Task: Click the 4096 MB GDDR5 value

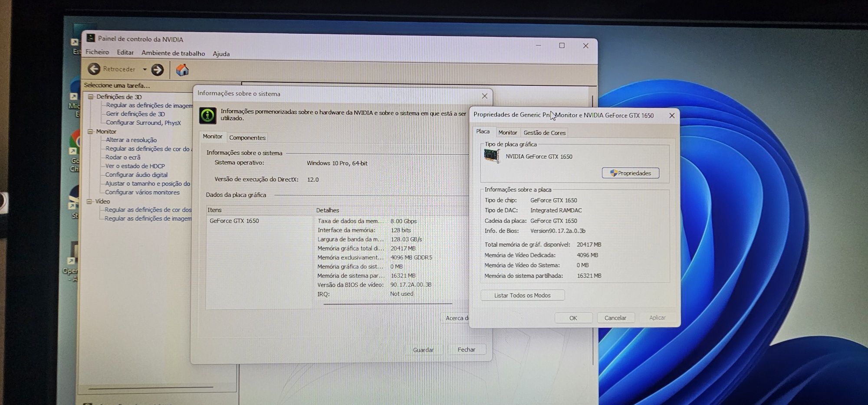Action: (x=411, y=258)
